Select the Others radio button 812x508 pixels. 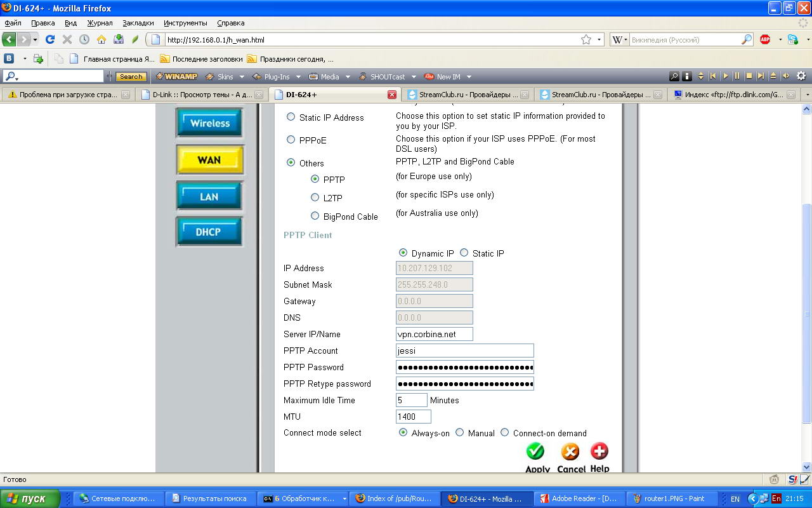[291, 163]
